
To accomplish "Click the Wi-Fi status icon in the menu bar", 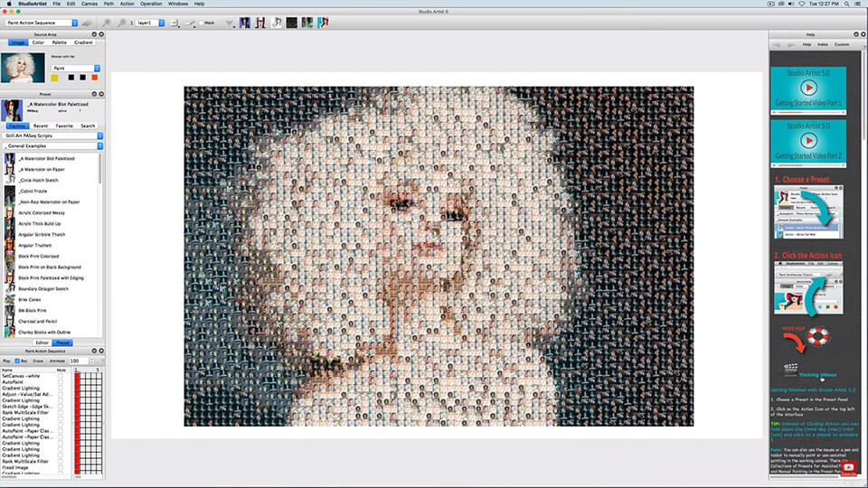I will click(802, 4).
